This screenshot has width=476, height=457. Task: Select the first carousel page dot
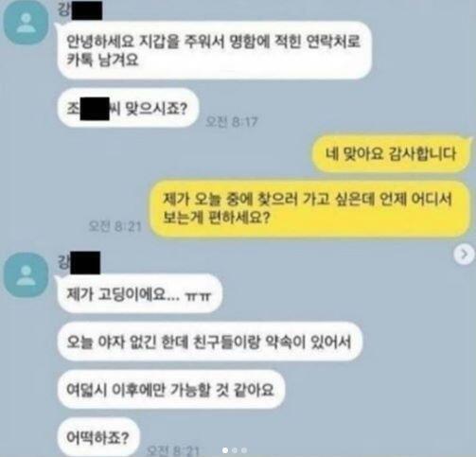[x=225, y=450]
